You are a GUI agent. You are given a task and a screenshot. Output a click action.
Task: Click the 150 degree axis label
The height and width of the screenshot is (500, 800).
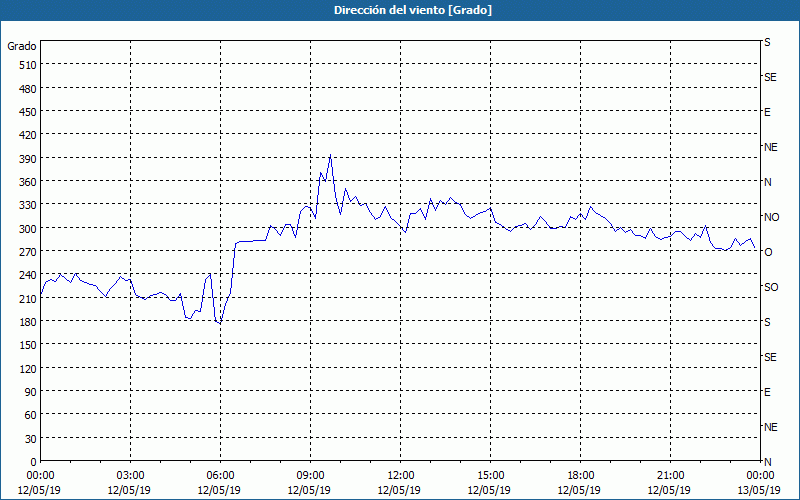click(28, 345)
